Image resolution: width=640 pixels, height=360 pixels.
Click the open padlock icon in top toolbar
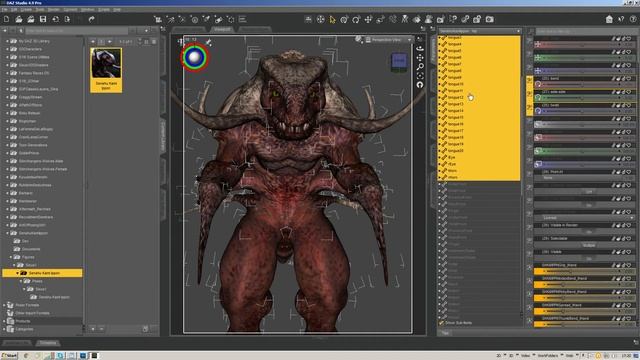pos(477,19)
